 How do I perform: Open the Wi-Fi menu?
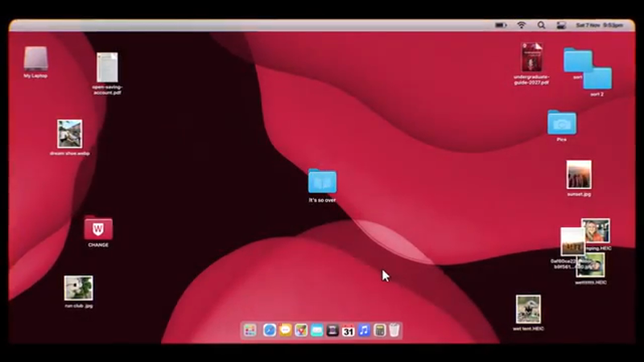tap(522, 26)
